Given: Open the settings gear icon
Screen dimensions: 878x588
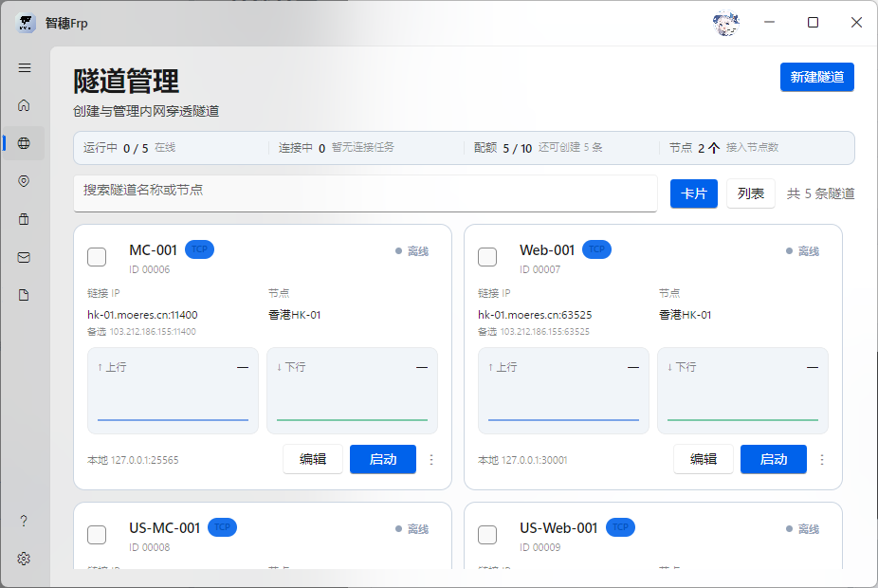Looking at the screenshot, I should [24, 559].
